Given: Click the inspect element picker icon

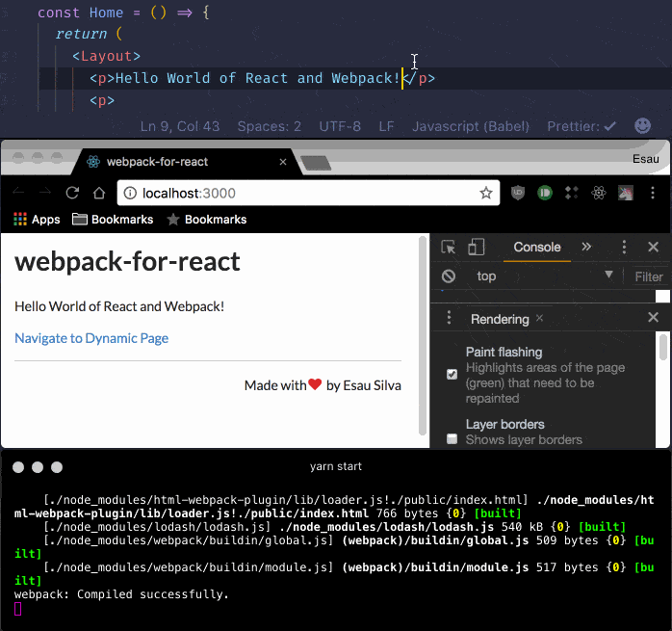Looking at the screenshot, I should (449, 248).
